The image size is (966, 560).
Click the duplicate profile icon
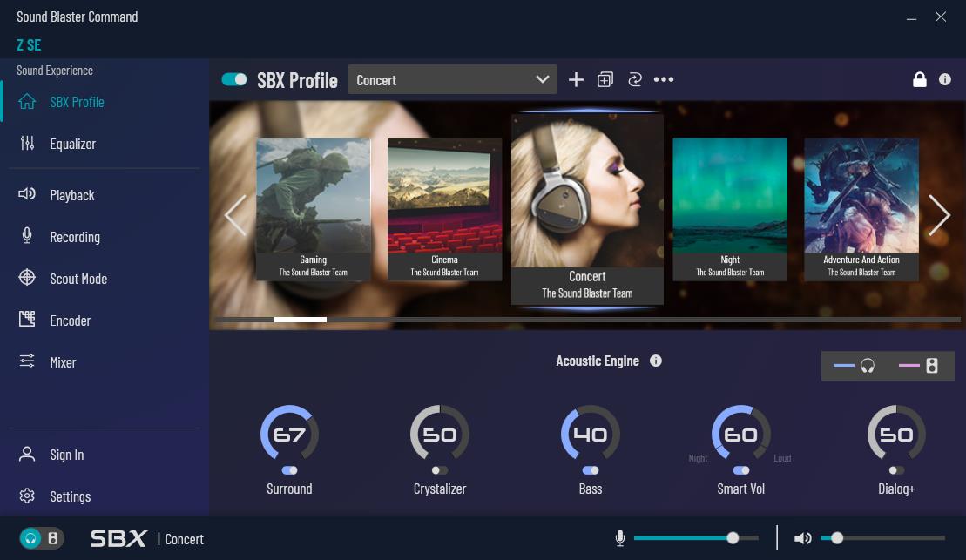pyautogui.click(x=605, y=80)
